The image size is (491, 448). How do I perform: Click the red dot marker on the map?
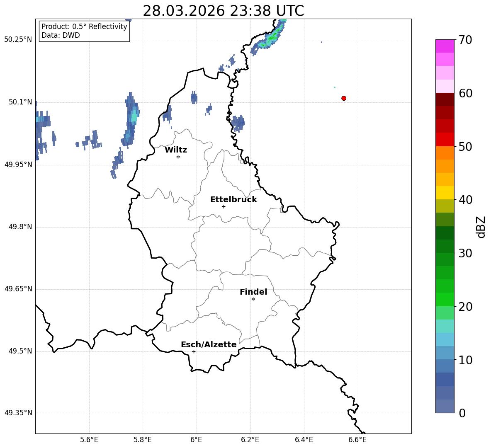(x=343, y=98)
